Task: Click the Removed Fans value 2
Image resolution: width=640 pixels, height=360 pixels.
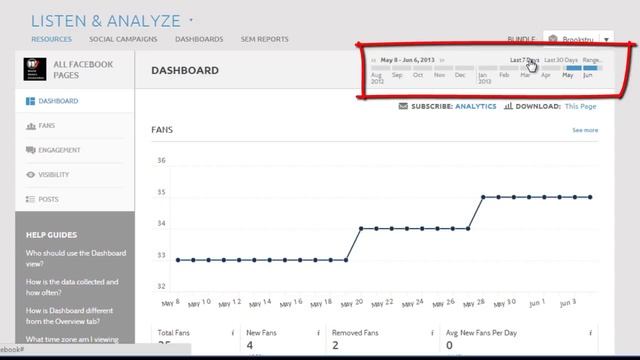Action: (335, 345)
